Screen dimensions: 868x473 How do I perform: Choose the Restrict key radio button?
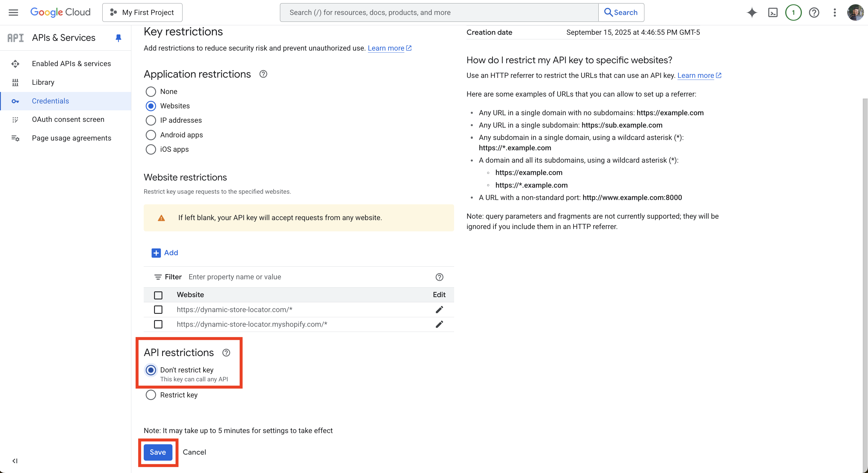coord(151,395)
